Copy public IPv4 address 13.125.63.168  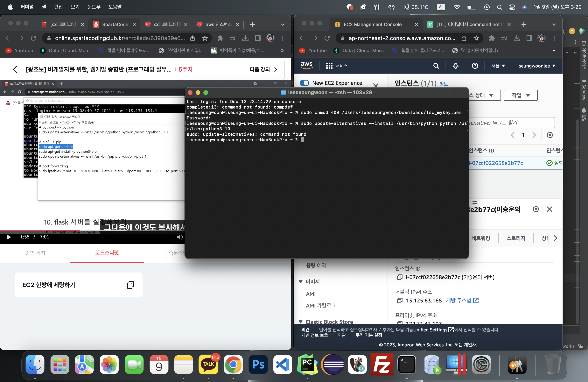pos(400,301)
